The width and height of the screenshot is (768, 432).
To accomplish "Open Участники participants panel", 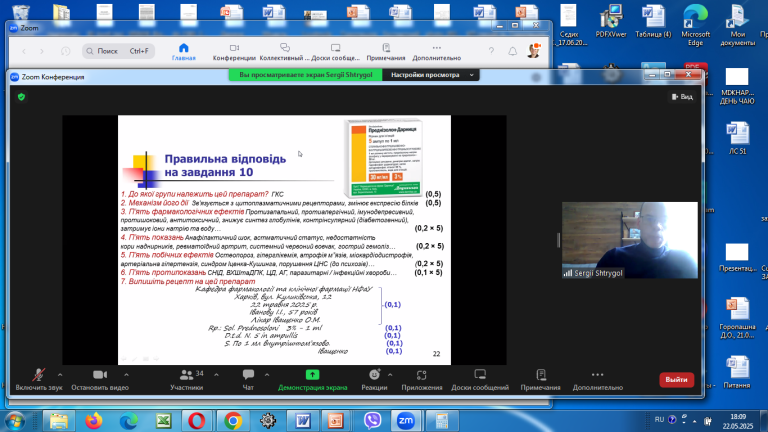I will [x=187, y=380].
